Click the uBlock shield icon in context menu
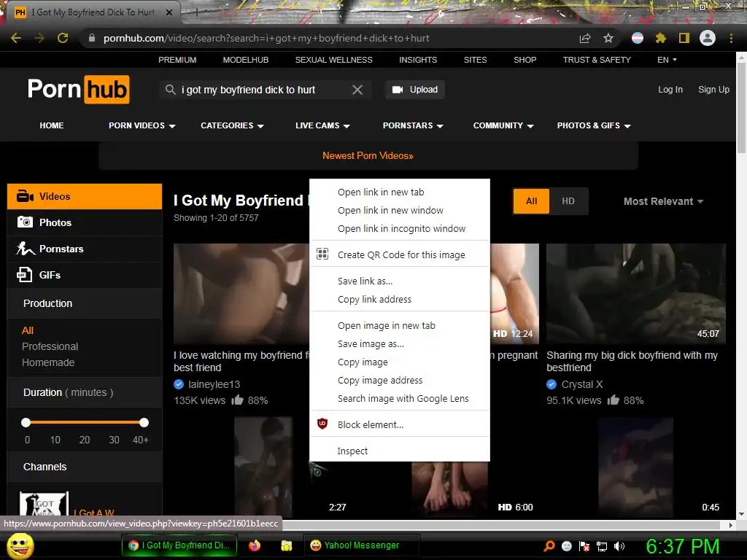The height and width of the screenshot is (560, 747). (x=322, y=424)
